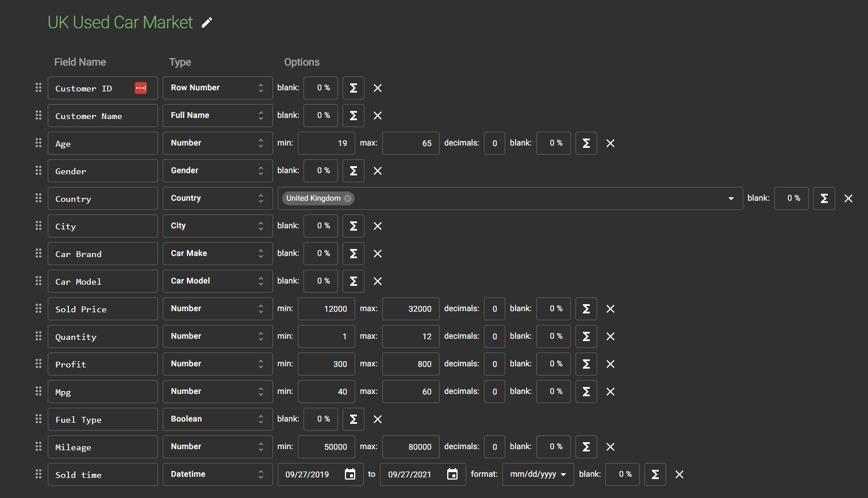Screen dimensions: 868x498
Task: Click Quantity max field 12
Action: click(411, 336)
